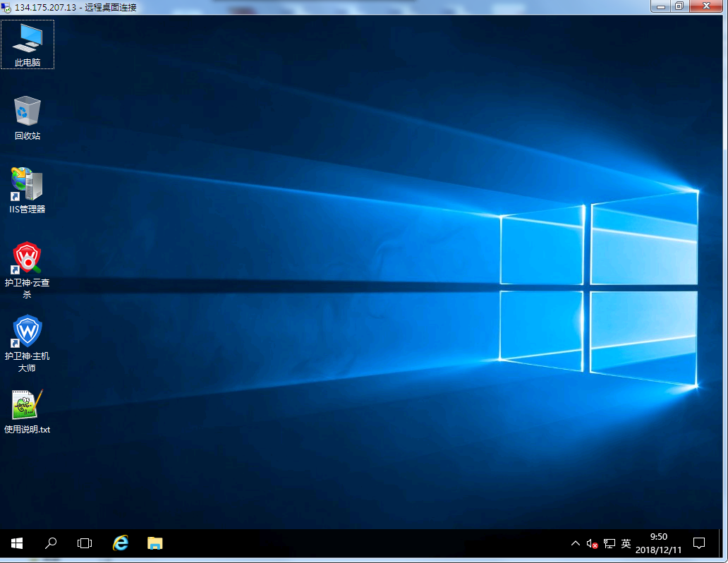The height and width of the screenshot is (563, 728).
Task: Select the 使用说明.txt file icon
Action: tap(28, 411)
